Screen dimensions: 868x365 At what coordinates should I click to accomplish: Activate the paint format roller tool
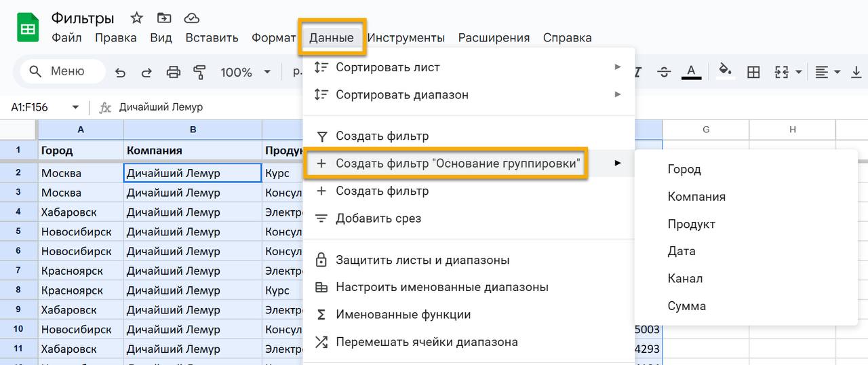(x=199, y=72)
